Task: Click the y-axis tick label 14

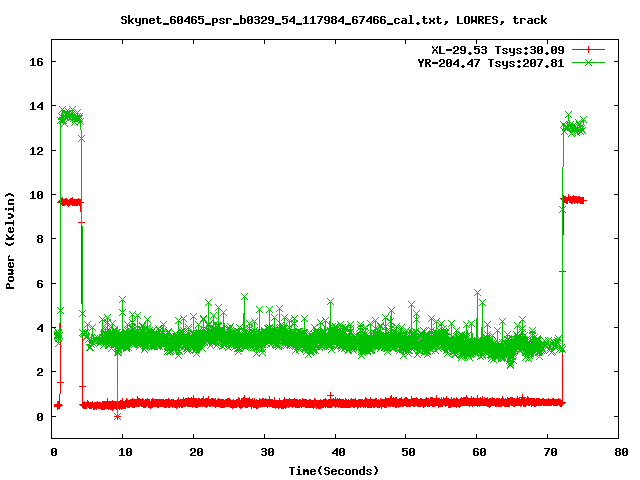Action: click(36, 107)
